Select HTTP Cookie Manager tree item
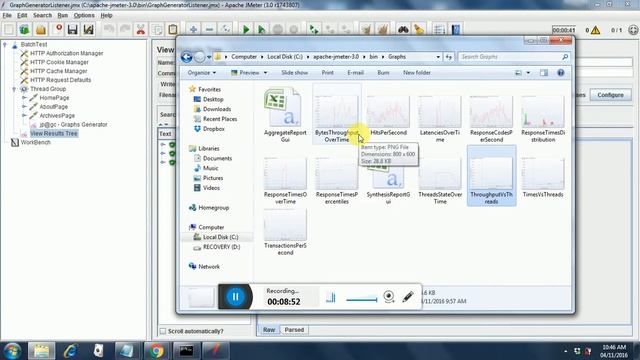 59,62
